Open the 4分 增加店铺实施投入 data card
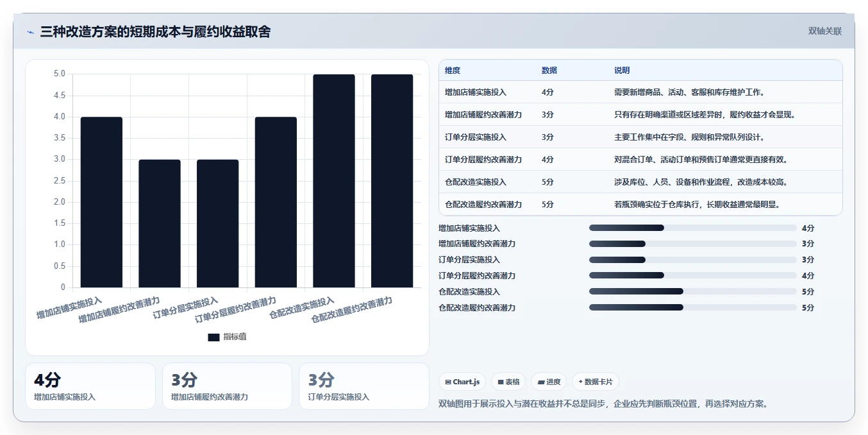The image size is (868, 435). [x=90, y=386]
